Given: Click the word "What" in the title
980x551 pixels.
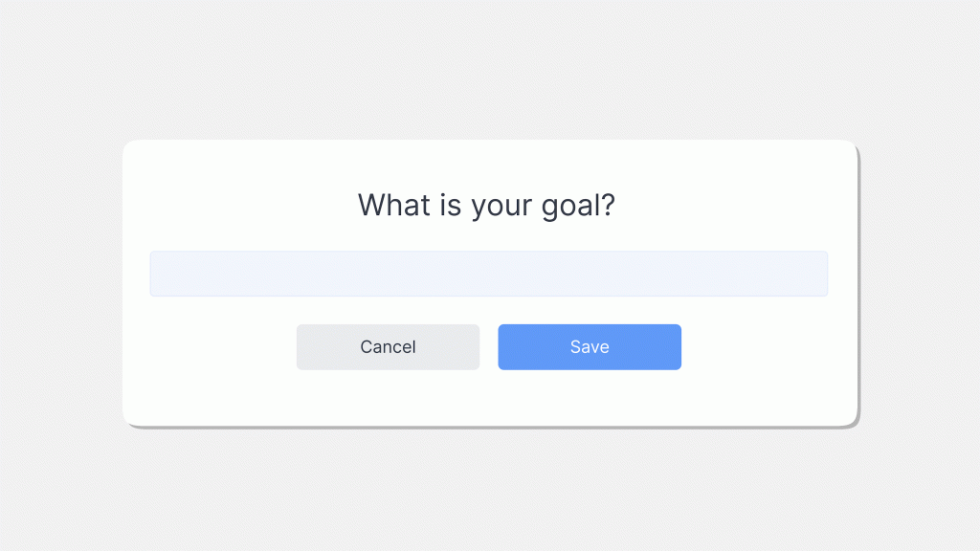Looking at the screenshot, I should pos(393,205).
